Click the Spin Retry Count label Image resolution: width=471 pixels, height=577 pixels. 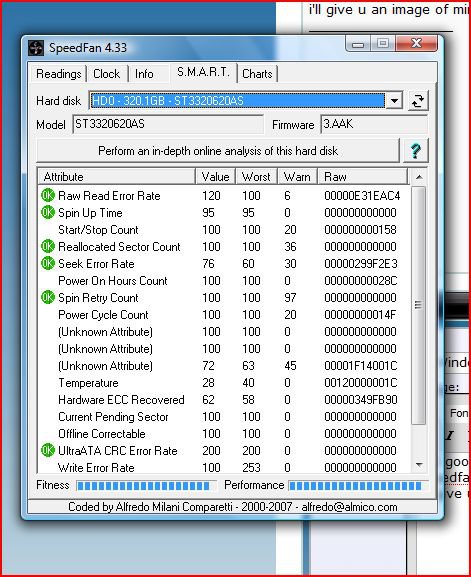[98, 298]
